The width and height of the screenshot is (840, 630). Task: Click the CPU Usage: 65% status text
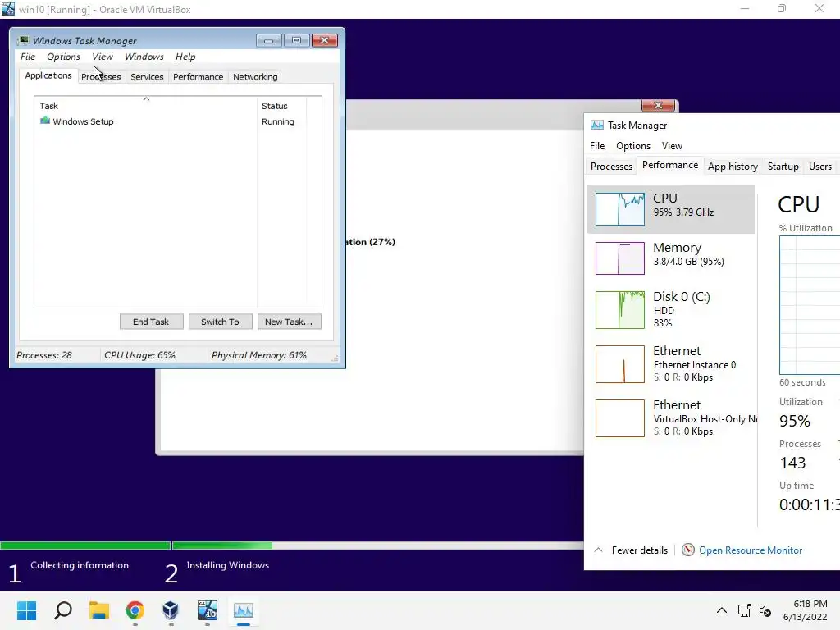139,355
